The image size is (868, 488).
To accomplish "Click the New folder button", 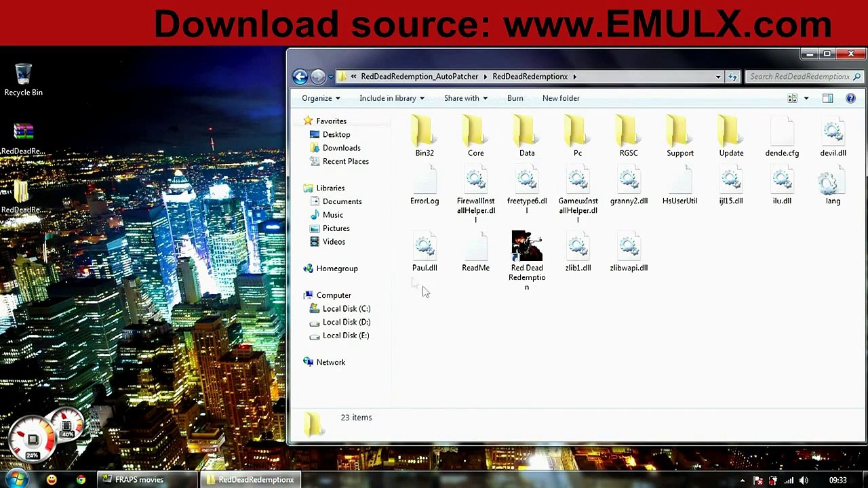I will 561,98.
